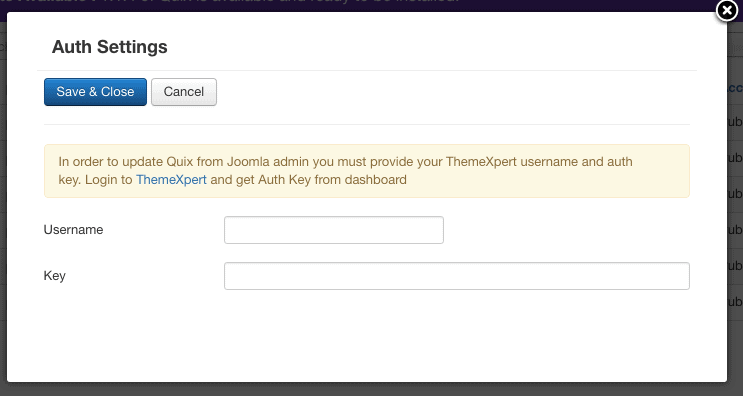The height and width of the screenshot is (396, 743).
Task: Save the auth credentials and close
Action: click(95, 92)
